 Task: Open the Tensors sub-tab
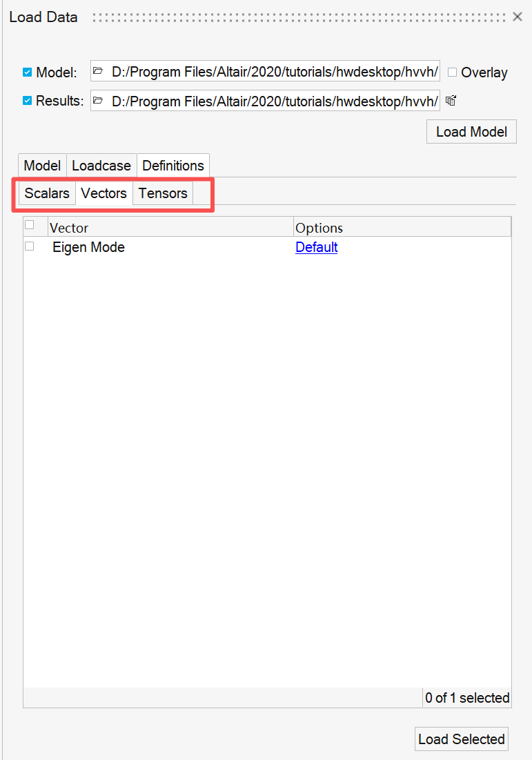click(x=163, y=193)
